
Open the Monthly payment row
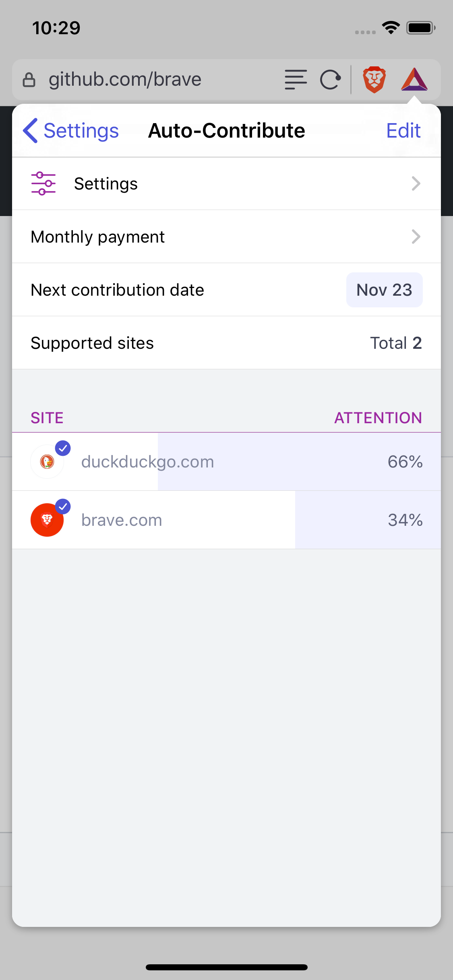(226, 237)
